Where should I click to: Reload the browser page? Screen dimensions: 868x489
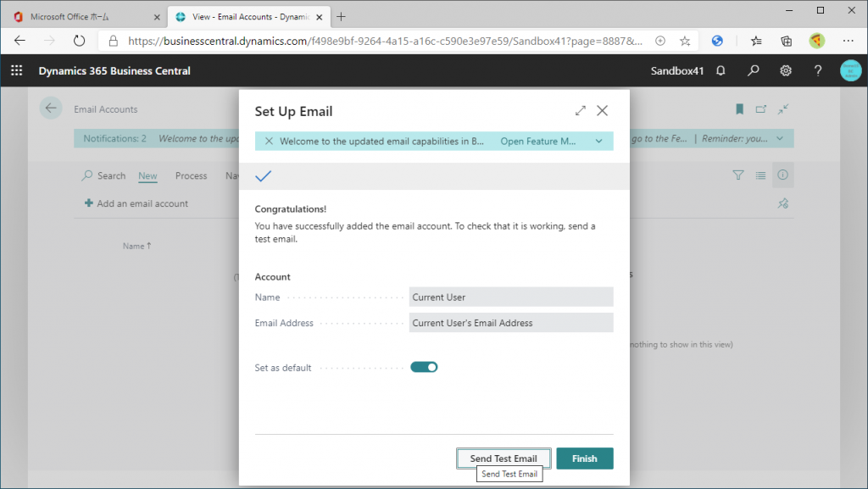(x=79, y=41)
